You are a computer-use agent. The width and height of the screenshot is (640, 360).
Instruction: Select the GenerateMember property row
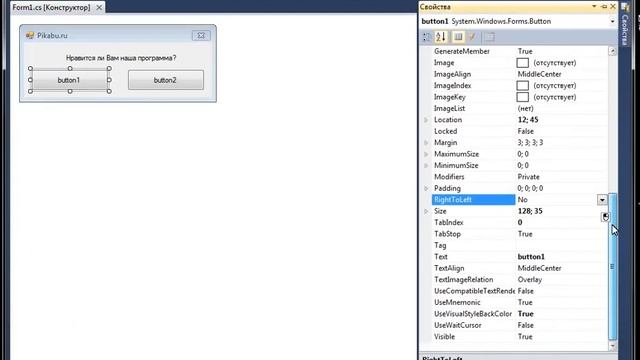[x=520, y=51]
